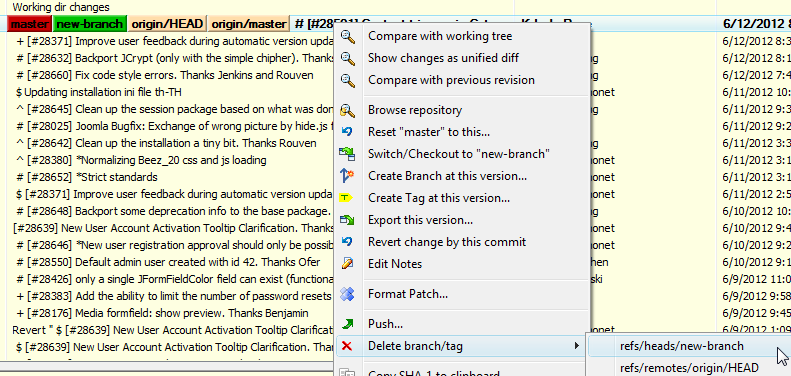Select commit Default admin user id 42 #28550
Image resolution: width=791 pixels, height=376 pixels.
click(168, 262)
